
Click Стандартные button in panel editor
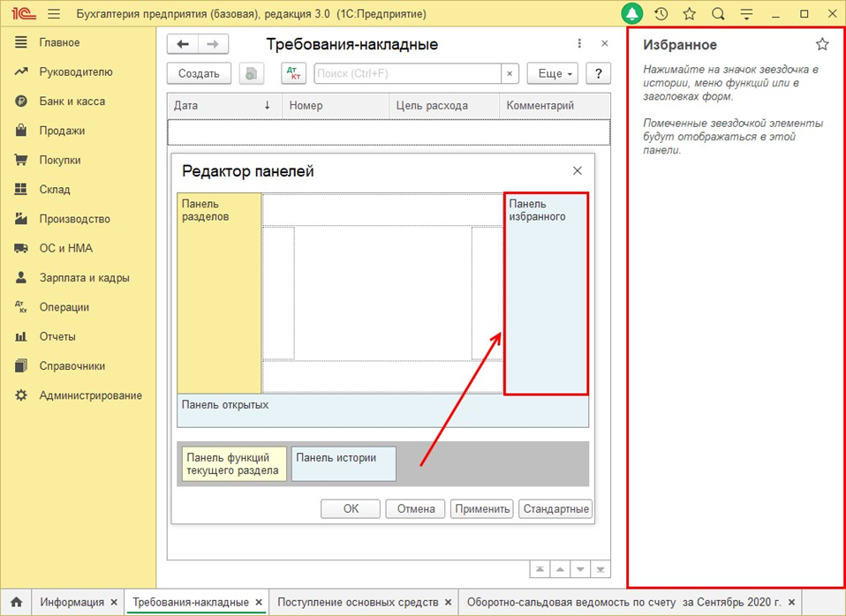[x=555, y=508]
